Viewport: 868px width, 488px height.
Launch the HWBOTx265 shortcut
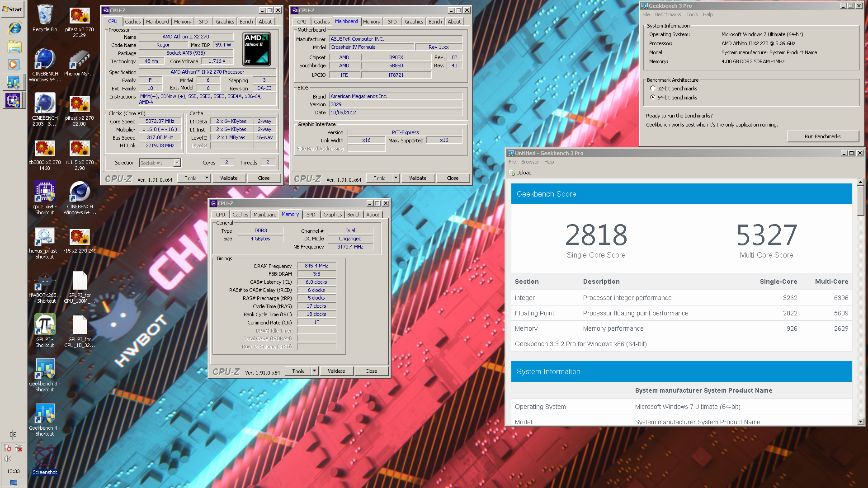pos(45,287)
